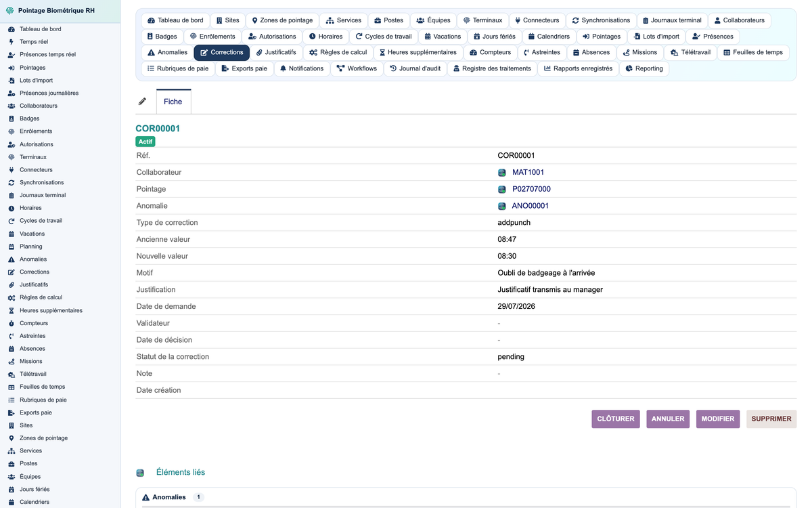Screen dimensions: 812x508
Task: Open collaborator link MAT1001
Action: tap(528, 173)
